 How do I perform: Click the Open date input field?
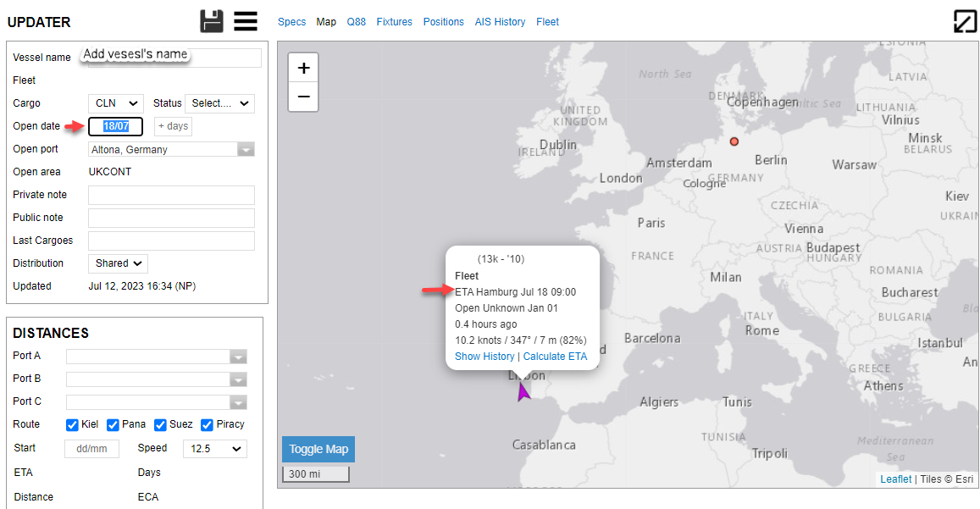(116, 126)
